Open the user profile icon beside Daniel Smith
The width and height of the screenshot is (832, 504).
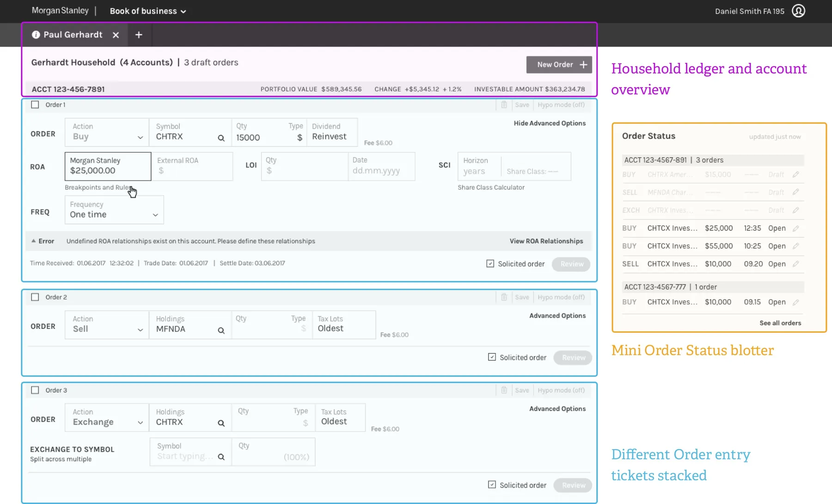pyautogui.click(x=798, y=11)
